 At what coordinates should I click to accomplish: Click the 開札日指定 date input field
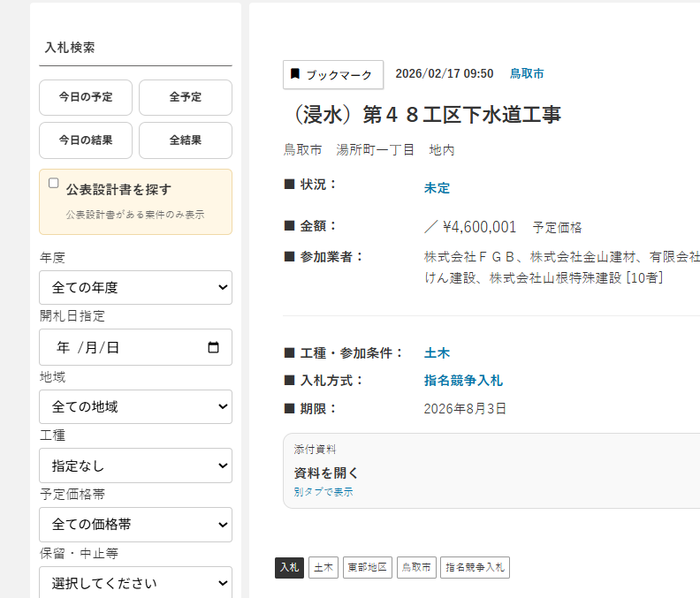pyautogui.click(x=124, y=347)
